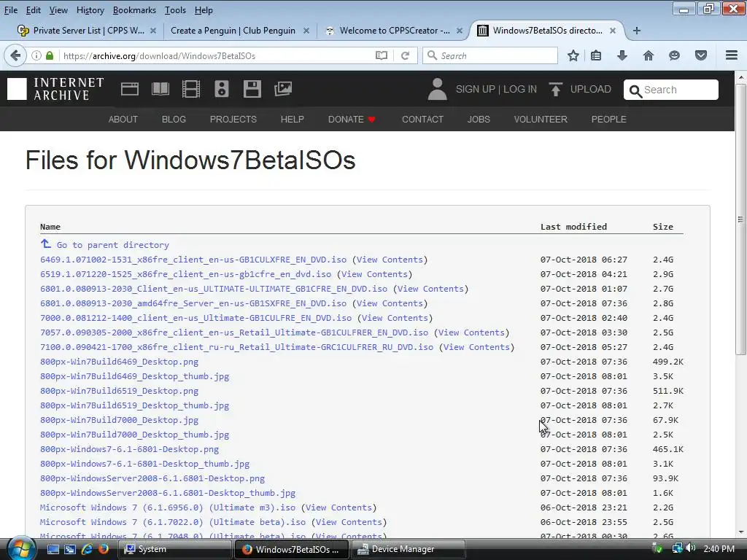Switch to Private Server List tab
The image size is (747, 560).
(87, 31)
